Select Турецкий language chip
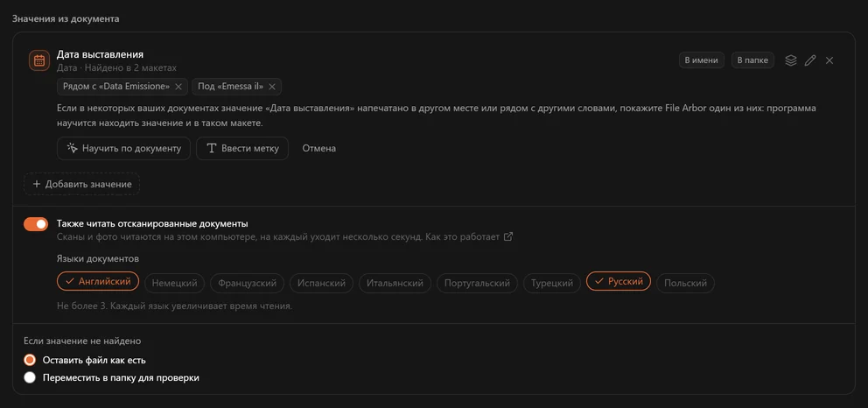Viewport: 868px width, 408px height. tap(552, 283)
